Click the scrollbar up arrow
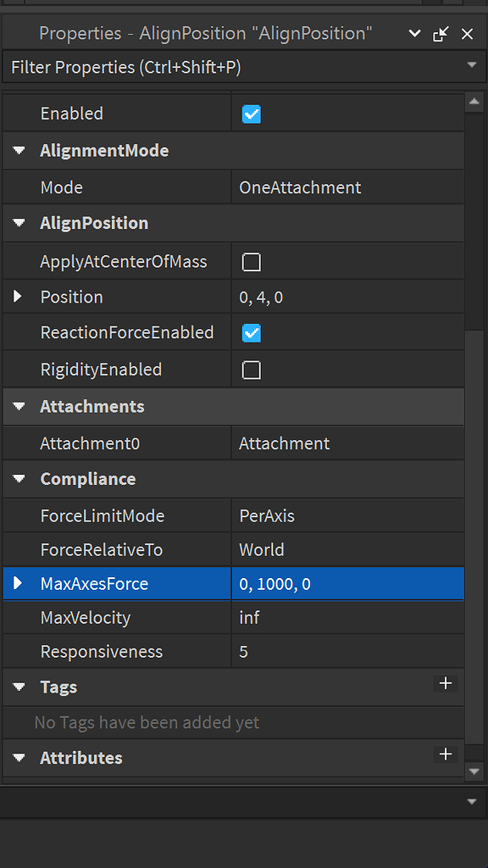This screenshot has width=488, height=868. [474, 102]
